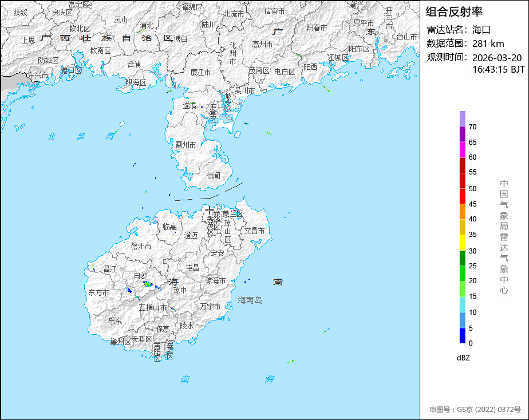Select the 文昌市 map label
The height and width of the screenshot is (420, 529).
254,231
